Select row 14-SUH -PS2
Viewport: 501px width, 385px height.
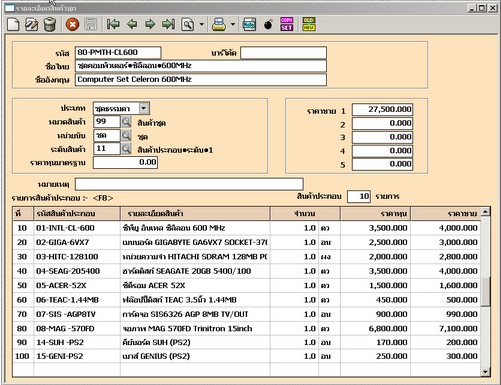(247, 343)
